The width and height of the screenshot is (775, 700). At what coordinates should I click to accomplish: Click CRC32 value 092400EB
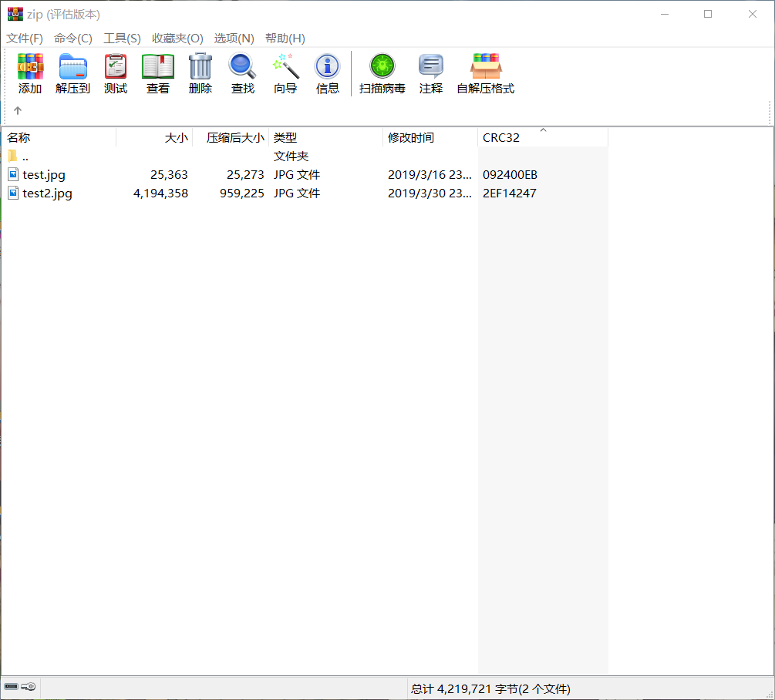pos(510,175)
